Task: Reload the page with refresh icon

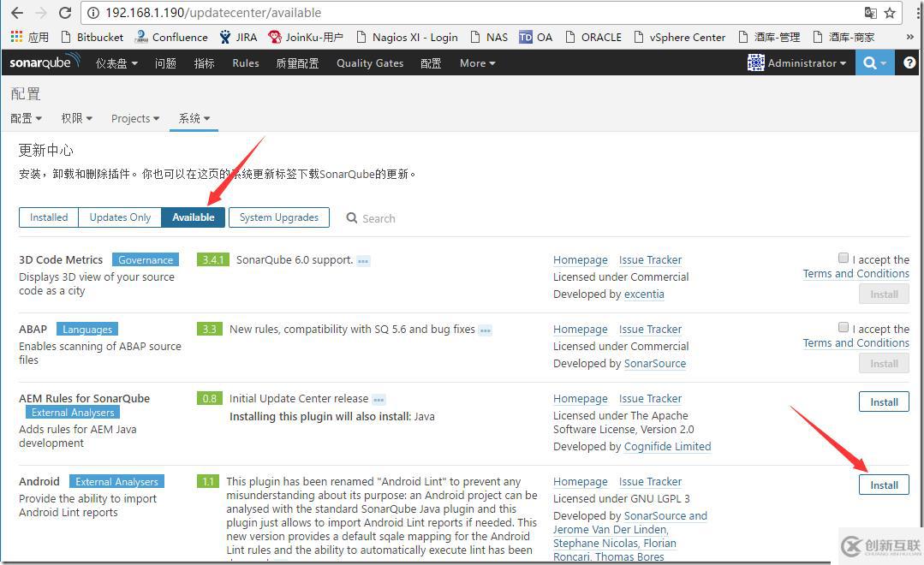Action: [x=65, y=12]
